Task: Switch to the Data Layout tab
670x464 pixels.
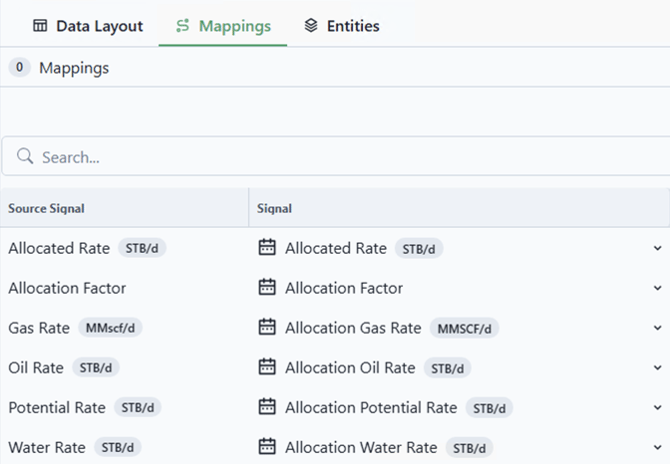Action: (x=88, y=26)
